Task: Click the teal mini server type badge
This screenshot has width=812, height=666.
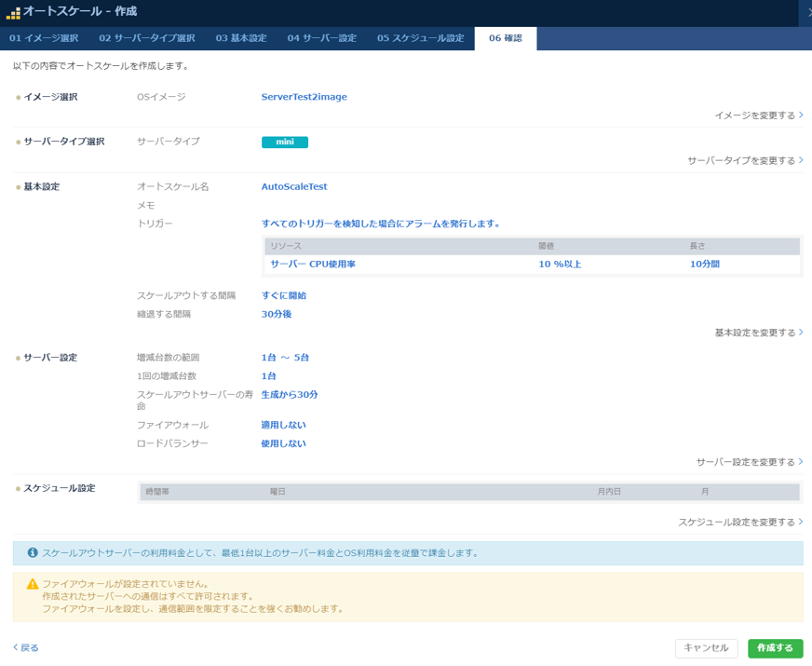Action: 284,142
